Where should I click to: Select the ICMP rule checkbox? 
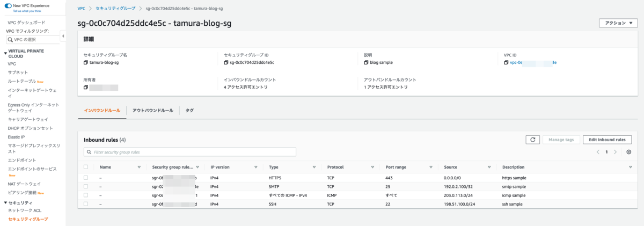(86, 195)
